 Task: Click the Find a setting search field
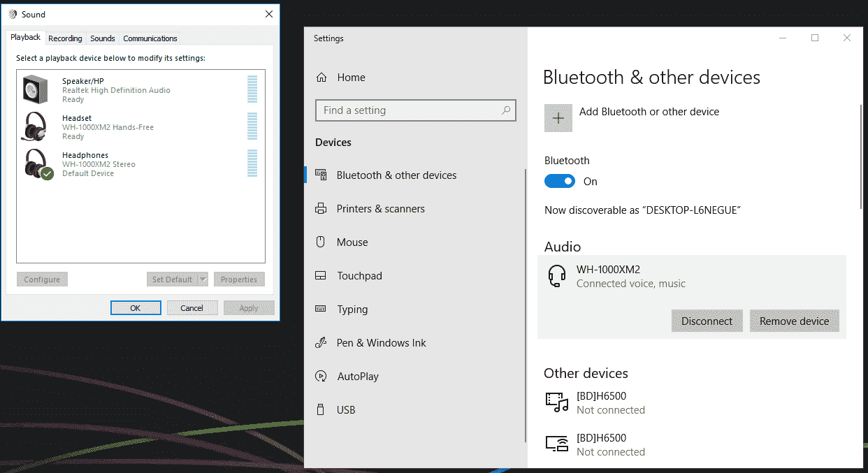point(416,110)
